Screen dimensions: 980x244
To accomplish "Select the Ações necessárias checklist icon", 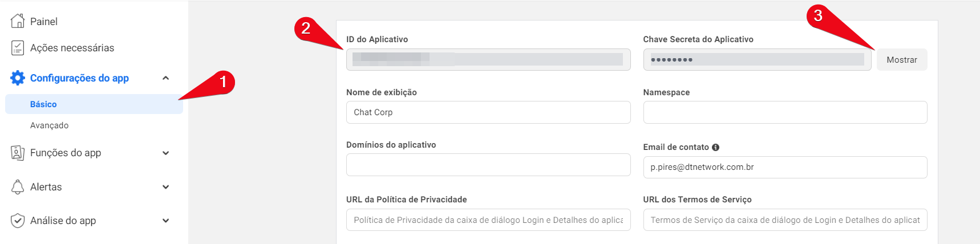I will [x=18, y=48].
